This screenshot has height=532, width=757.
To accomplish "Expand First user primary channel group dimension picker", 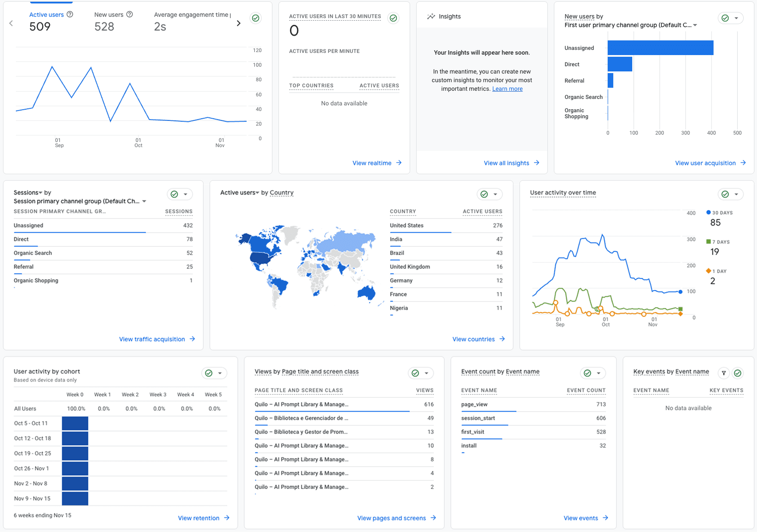I will point(695,25).
